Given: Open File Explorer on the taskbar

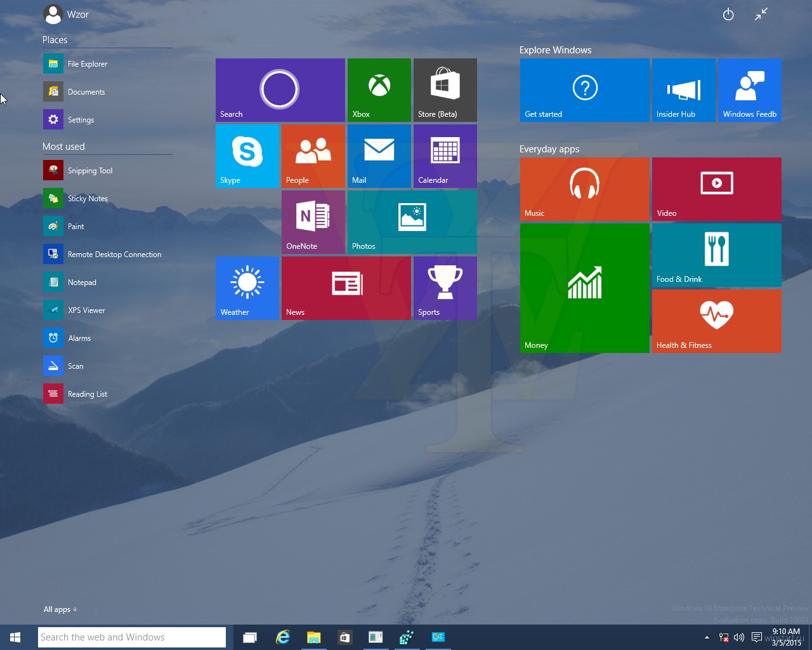Looking at the screenshot, I should coord(313,637).
